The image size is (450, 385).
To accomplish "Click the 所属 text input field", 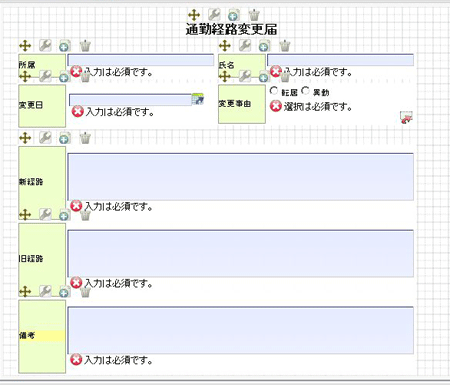I will point(141,60).
